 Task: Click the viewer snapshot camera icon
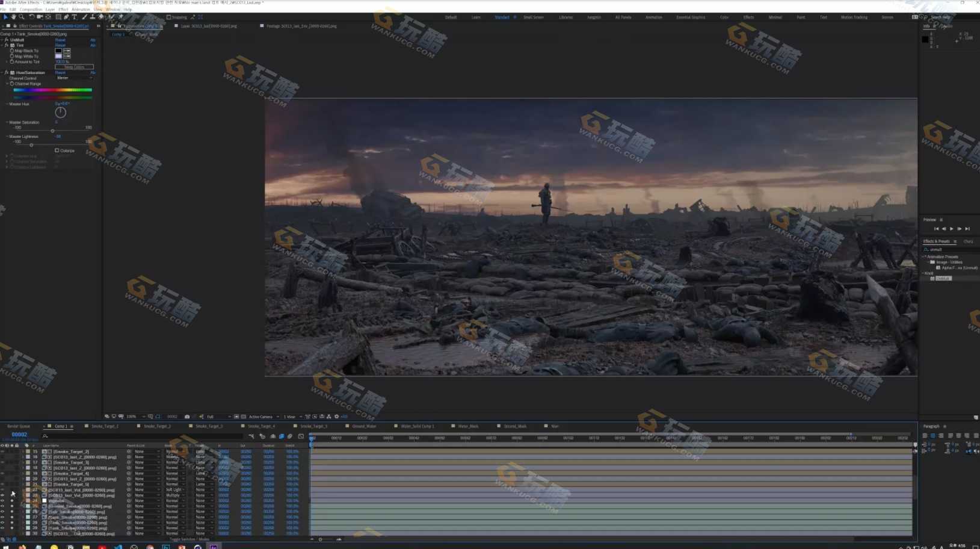pos(186,417)
